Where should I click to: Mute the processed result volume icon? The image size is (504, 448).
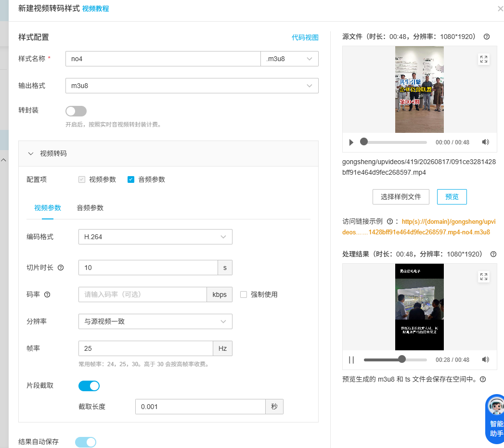click(x=485, y=359)
